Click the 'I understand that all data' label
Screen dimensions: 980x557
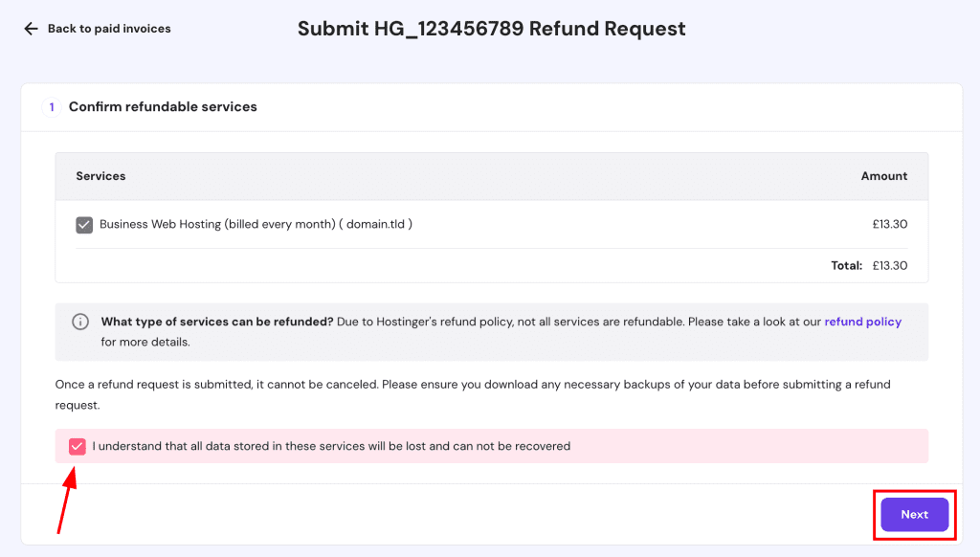pos(331,446)
